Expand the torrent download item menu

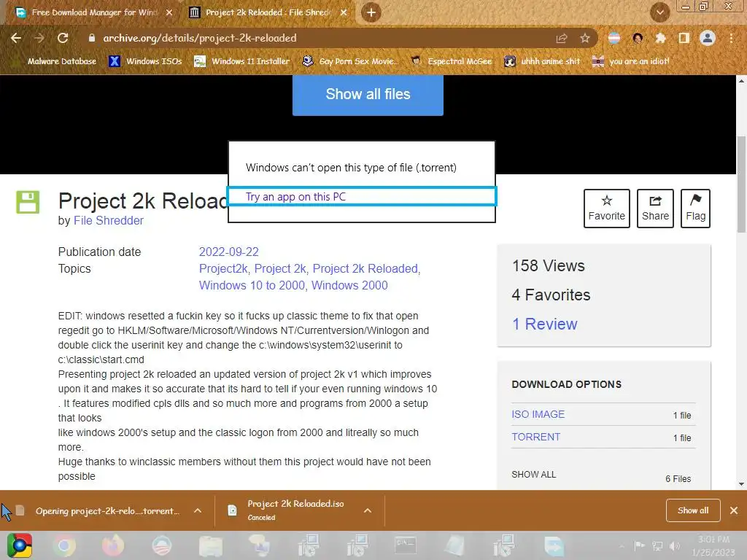click(198, 510)
